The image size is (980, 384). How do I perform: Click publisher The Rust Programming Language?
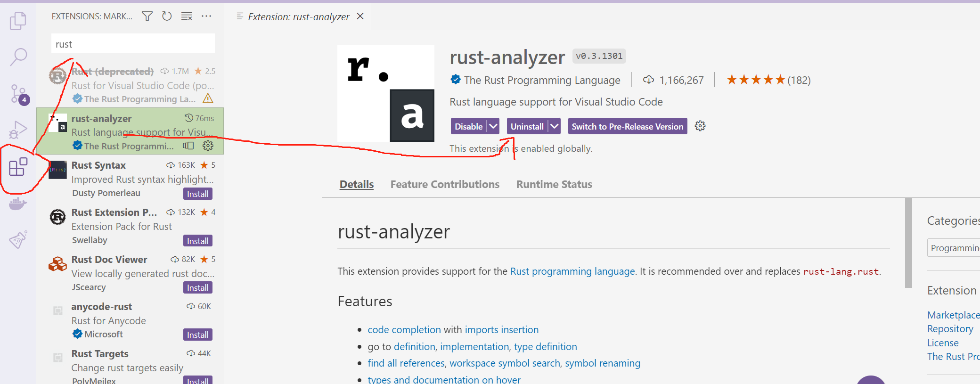(x=542, y=80)
